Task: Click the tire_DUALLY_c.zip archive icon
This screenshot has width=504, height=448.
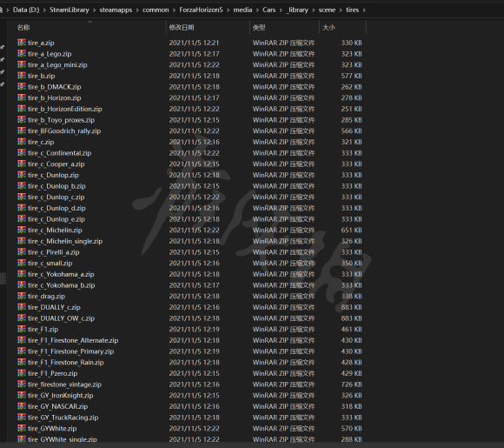Action: [x=22, y=307]
